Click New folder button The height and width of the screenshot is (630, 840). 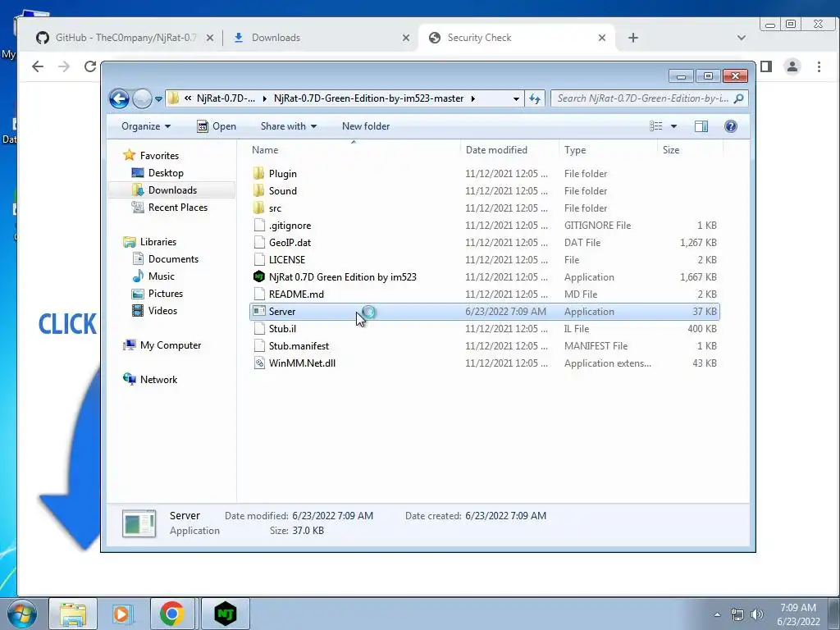[366, 126]
